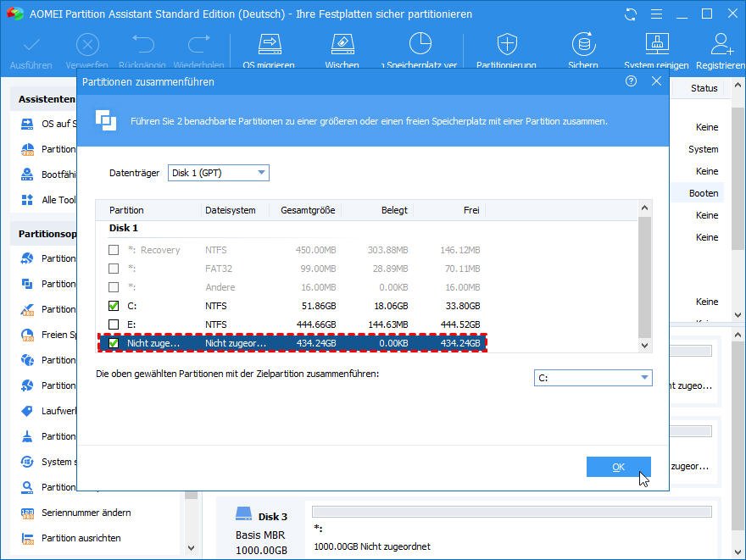The image size is (746, 560).
Task: Choose Partition ausrichten in sidebar
Action: coord(81,538)
